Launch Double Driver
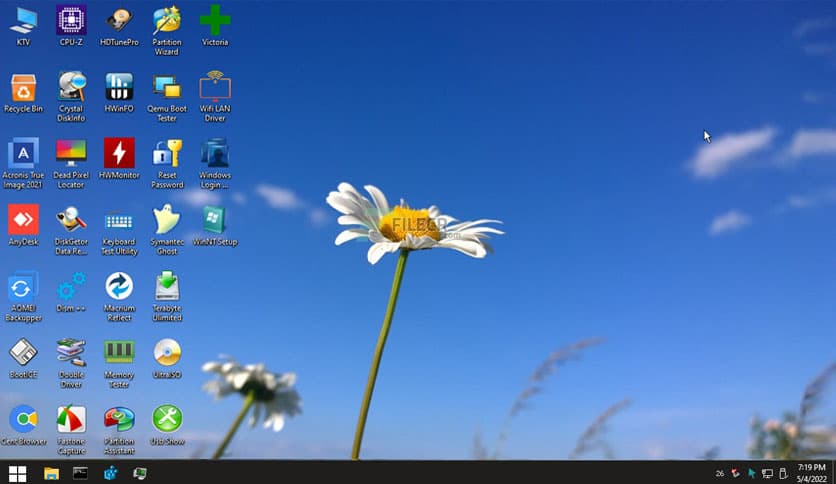 pos(71,364)
